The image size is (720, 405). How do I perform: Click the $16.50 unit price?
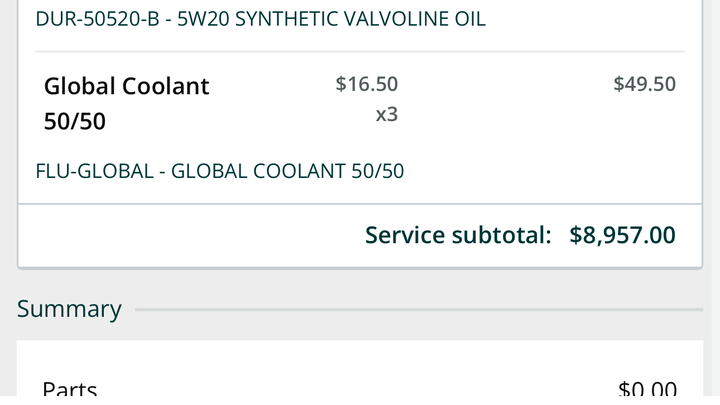coord(366,84)
